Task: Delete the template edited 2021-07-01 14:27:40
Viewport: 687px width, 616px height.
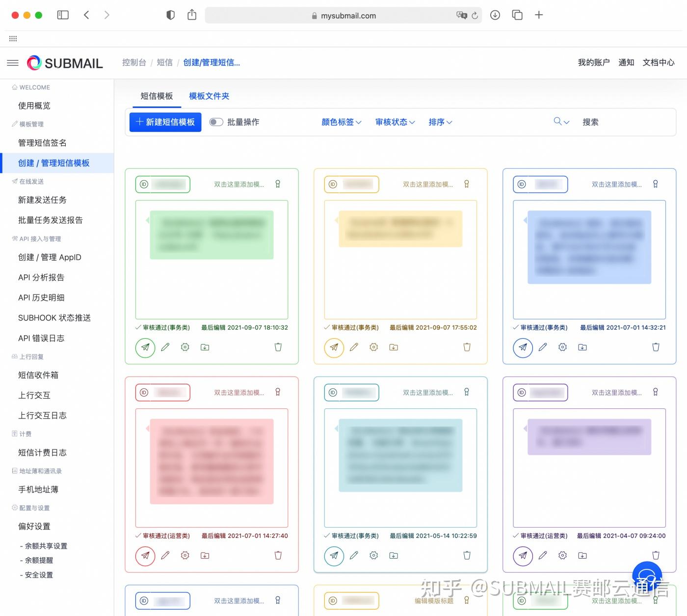Action: 278,556
